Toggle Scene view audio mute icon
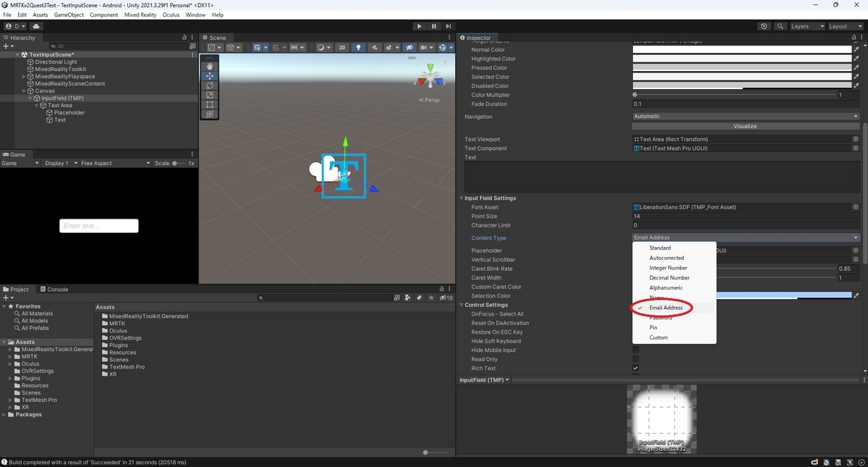 (x=374, y=47)
